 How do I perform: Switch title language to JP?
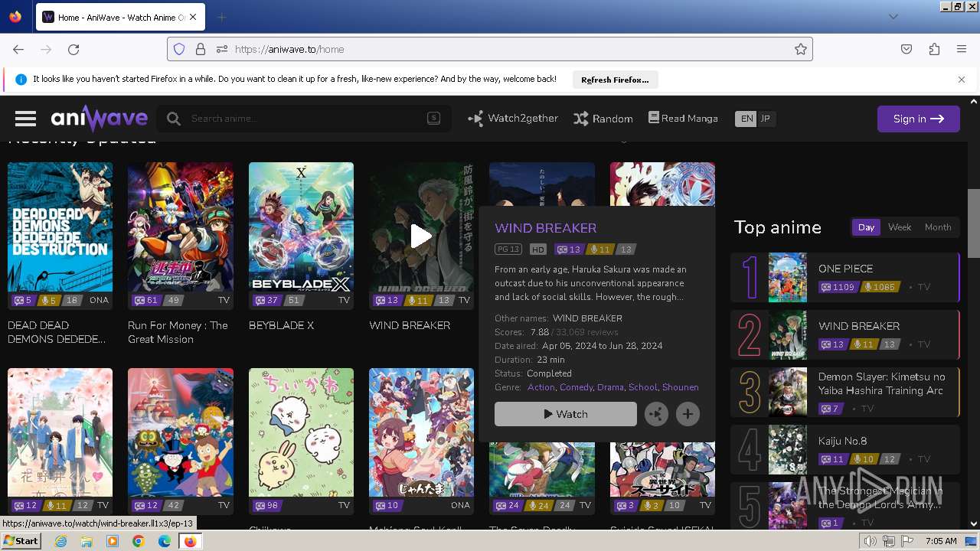[x=765, y=119]
